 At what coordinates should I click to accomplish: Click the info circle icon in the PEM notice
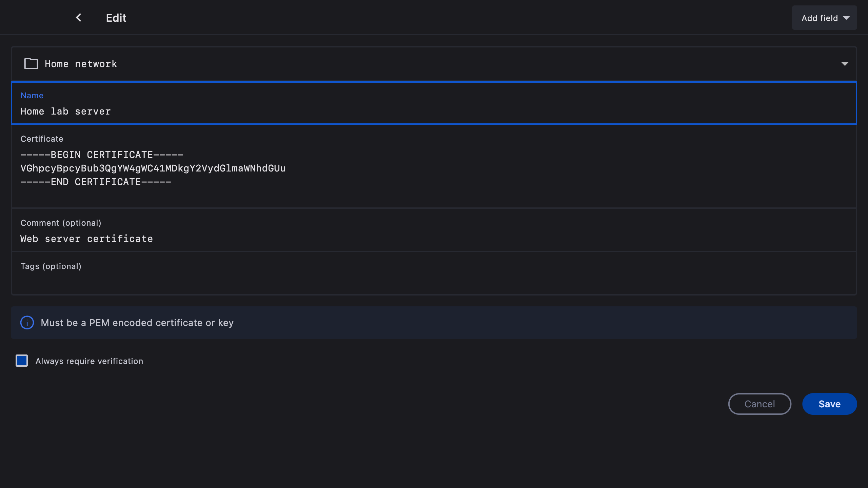[27, 323]
